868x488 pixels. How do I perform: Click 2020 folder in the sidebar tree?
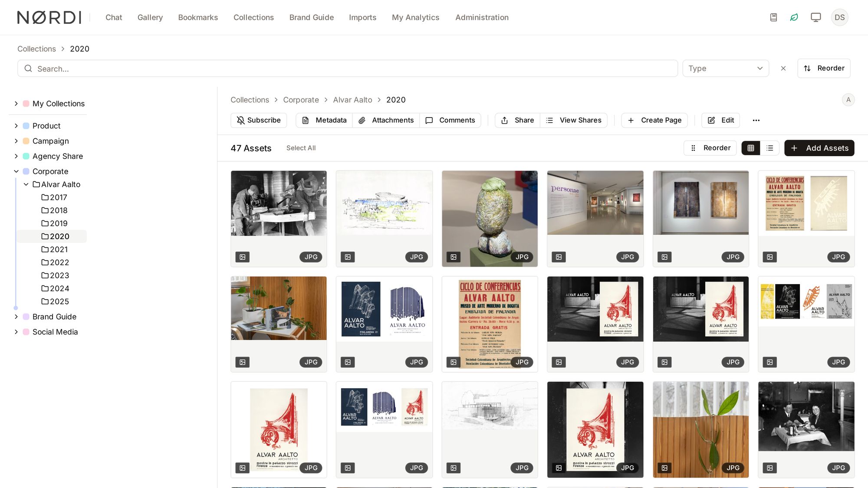tap(55, 236)
